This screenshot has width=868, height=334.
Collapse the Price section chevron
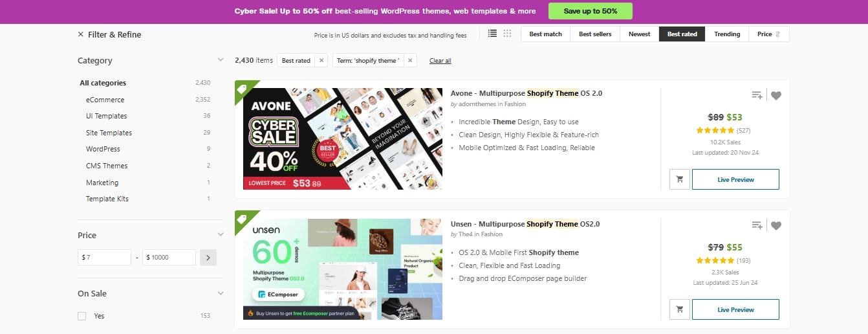coord(221,235)
